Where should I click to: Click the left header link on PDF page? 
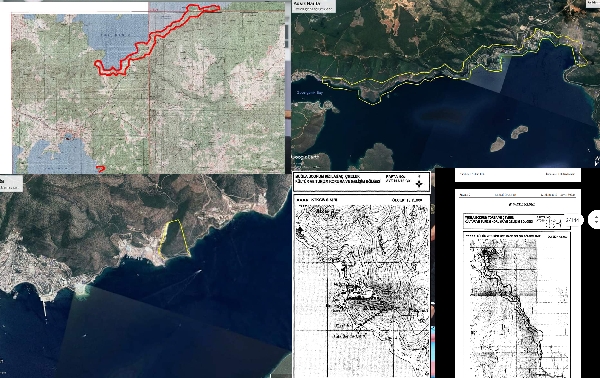point(472,174)
